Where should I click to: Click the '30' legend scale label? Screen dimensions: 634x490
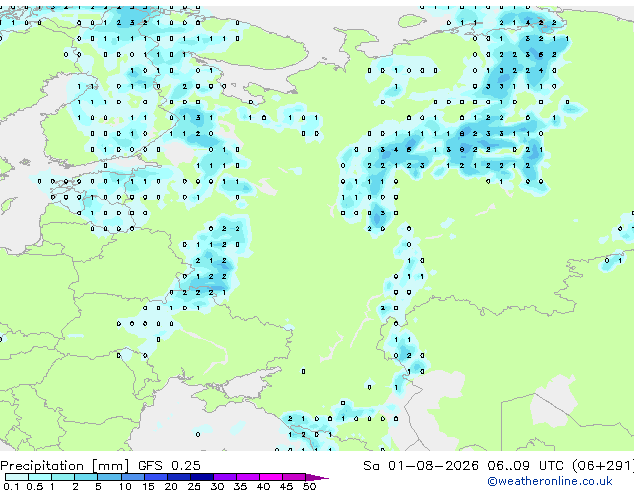218,486
